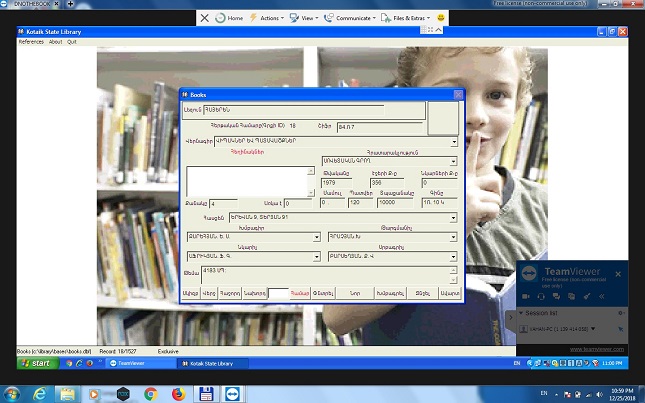
Task: Open the References menu
Action: [31, 42]
